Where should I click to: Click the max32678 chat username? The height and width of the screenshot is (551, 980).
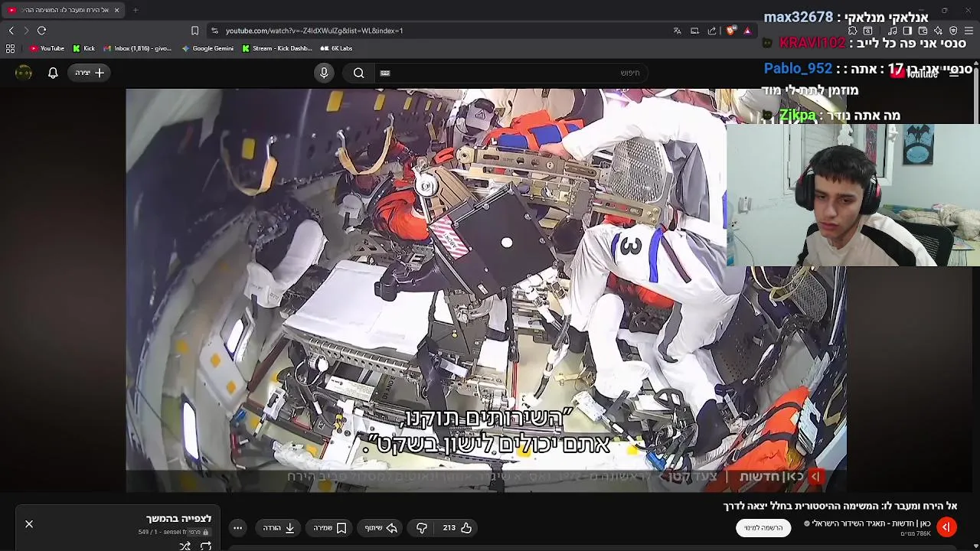coord(798,17)
